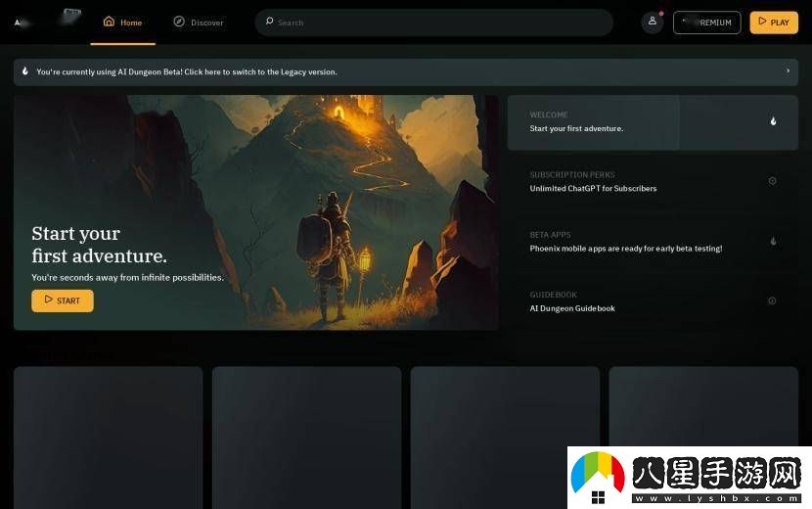Image resolution: width=812 pixels, height=509 pixels.
Task: Click the compass icon beside Discover
Action: 178,22
